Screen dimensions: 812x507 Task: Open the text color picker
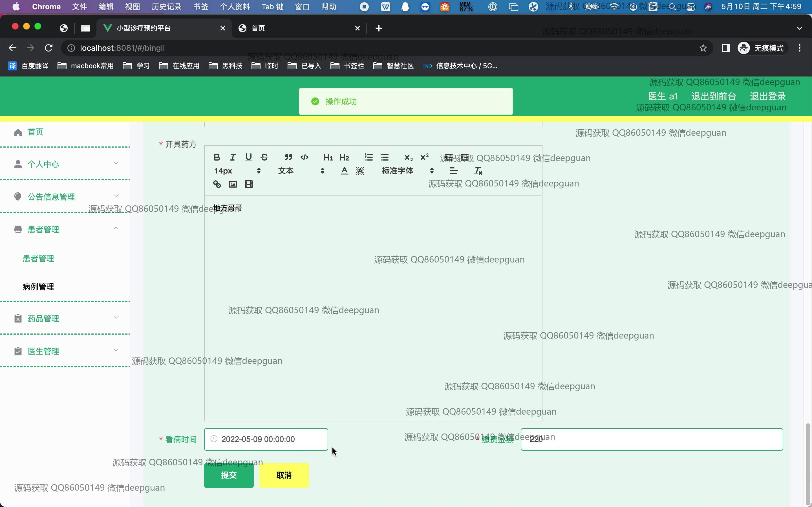(x=344, y=171)
